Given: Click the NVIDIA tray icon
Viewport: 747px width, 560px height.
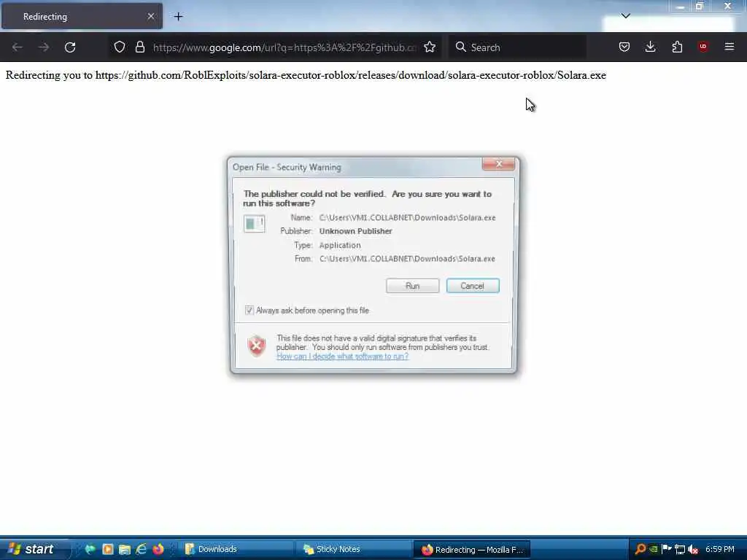Looking at the screenshot, I should (x=654, y=549).
